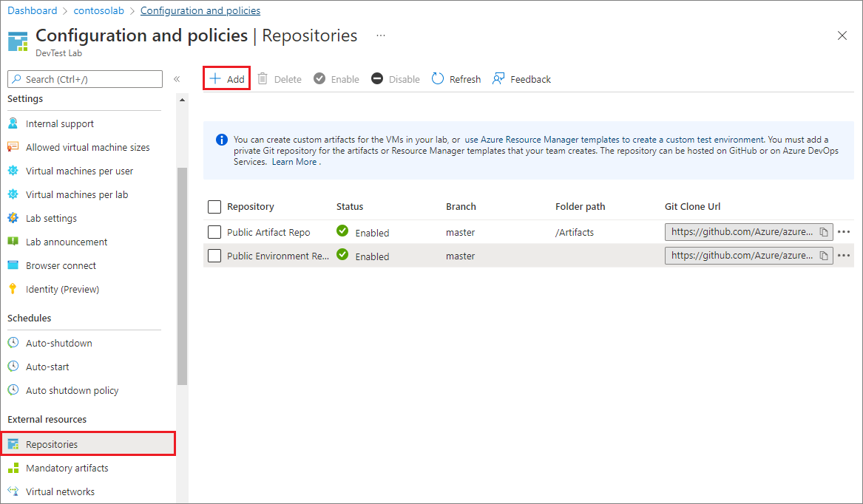The image size is (863, 504).
Task: Check the select-all repositories checkbox
Action: (x=214, y=206)
